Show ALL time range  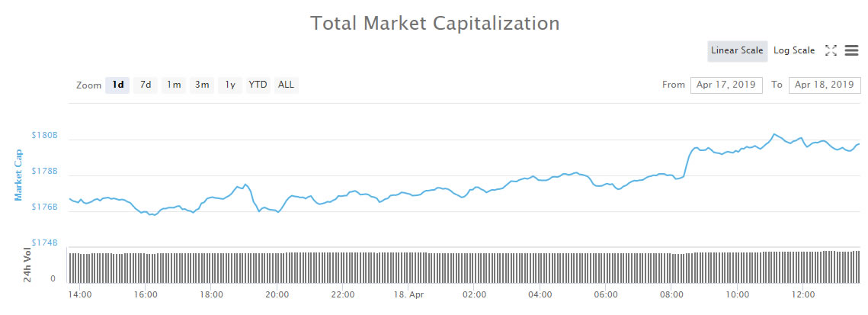286,85
